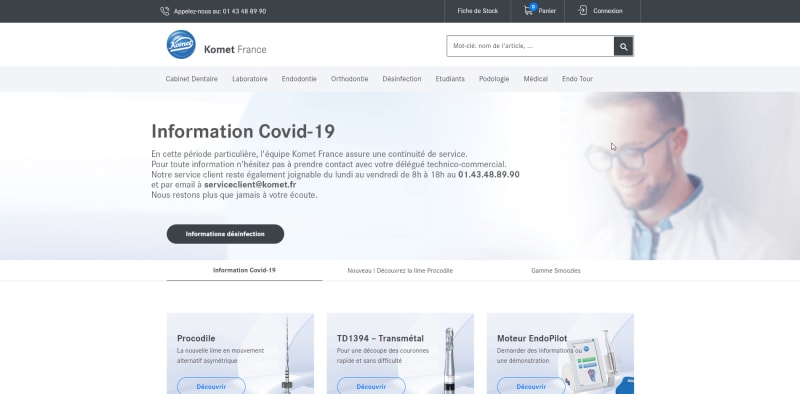Open the shopping cart icon
800x394 pixels.
tap(528, 11)
